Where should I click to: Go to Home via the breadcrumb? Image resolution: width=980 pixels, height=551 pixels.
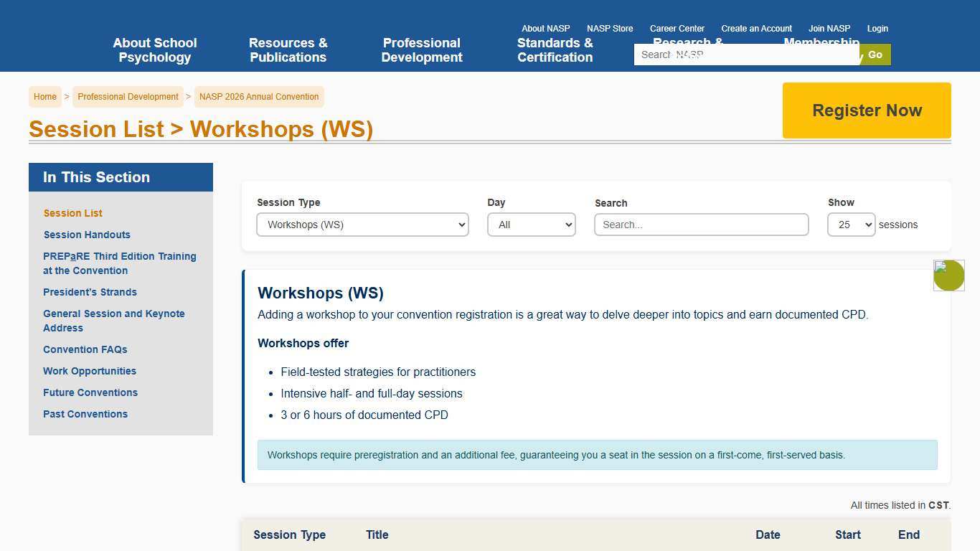point(44,96)
